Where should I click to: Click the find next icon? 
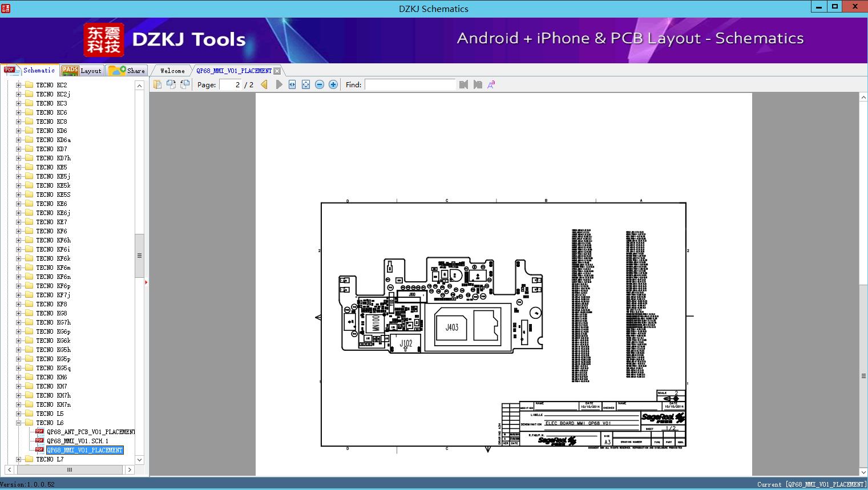point(478,84)
